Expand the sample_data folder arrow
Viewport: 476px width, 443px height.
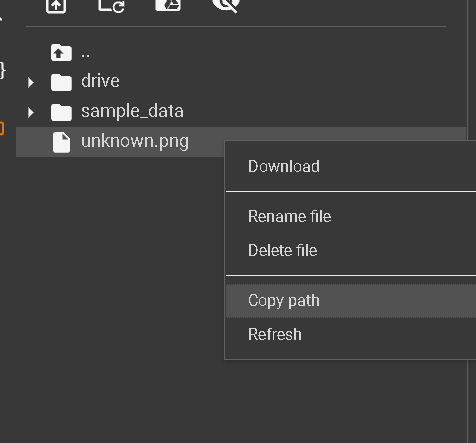click(x=31, y=112)
